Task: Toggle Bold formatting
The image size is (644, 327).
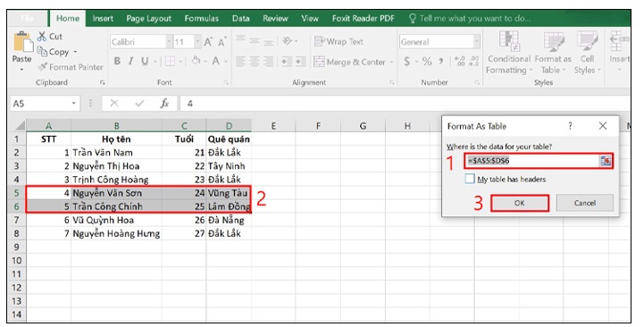Action: pyautogui.click(x=117, y=62)
